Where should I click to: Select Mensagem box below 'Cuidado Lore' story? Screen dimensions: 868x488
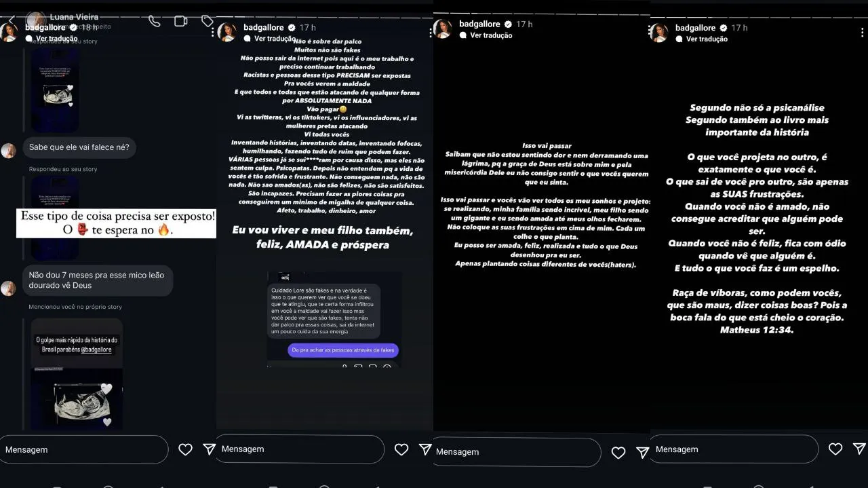300,449
